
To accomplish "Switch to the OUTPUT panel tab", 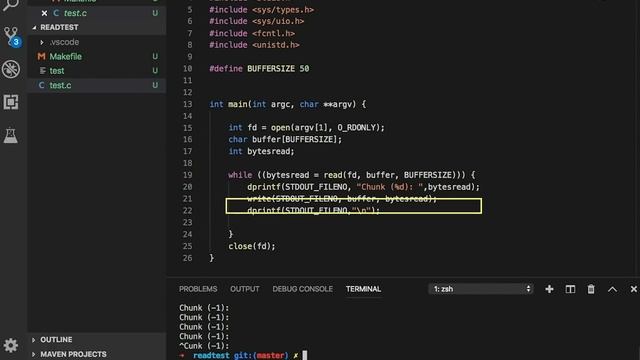I will 244,289.
